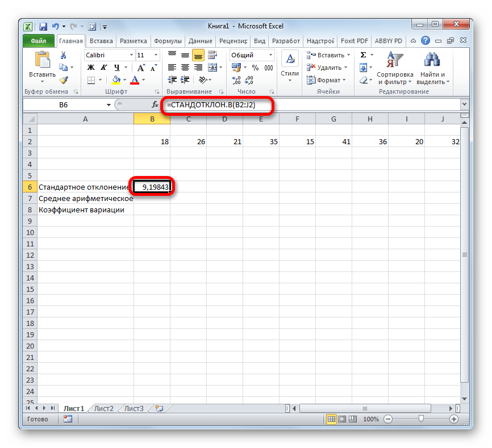Open font size 11 dropdown
Screen dimensions: 492x448
[x=156, y=55]
